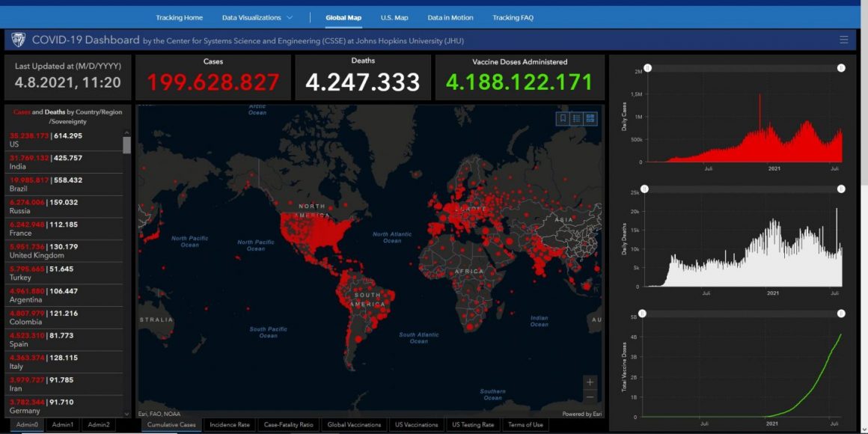The height and width of the screenshot is (434, 868).
Task: Click the COVID-19 Dashboard title text
Action: tap(86, 40)
